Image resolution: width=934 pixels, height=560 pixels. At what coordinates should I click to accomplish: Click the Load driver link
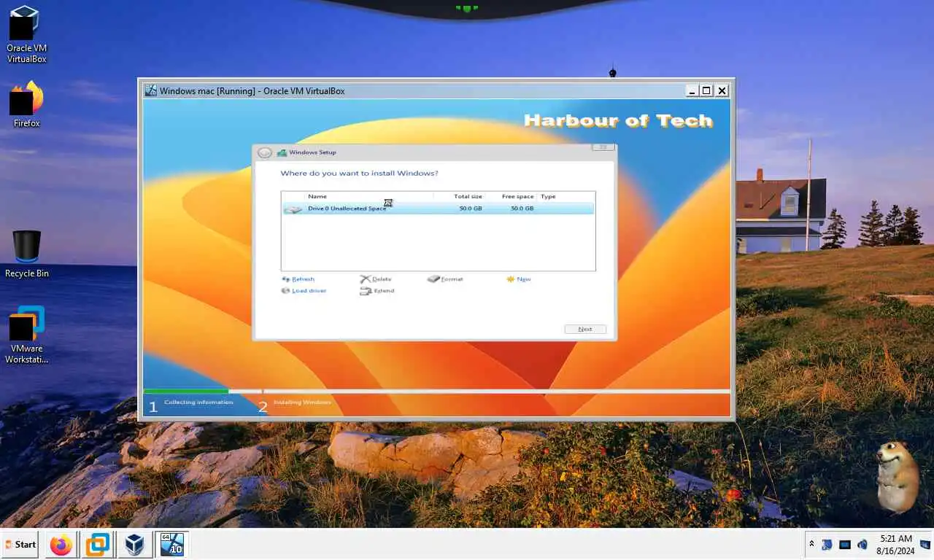point(304,291)
